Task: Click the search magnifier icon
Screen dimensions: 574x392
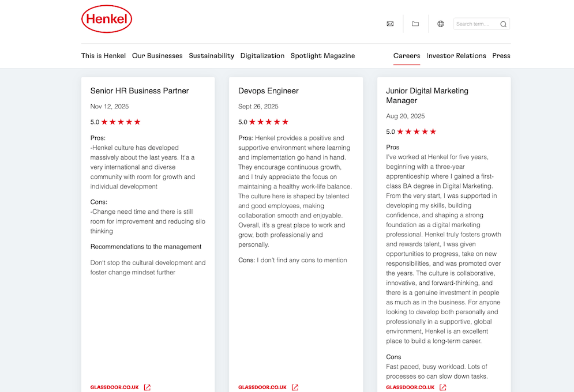Action: (x=503, y=24)
